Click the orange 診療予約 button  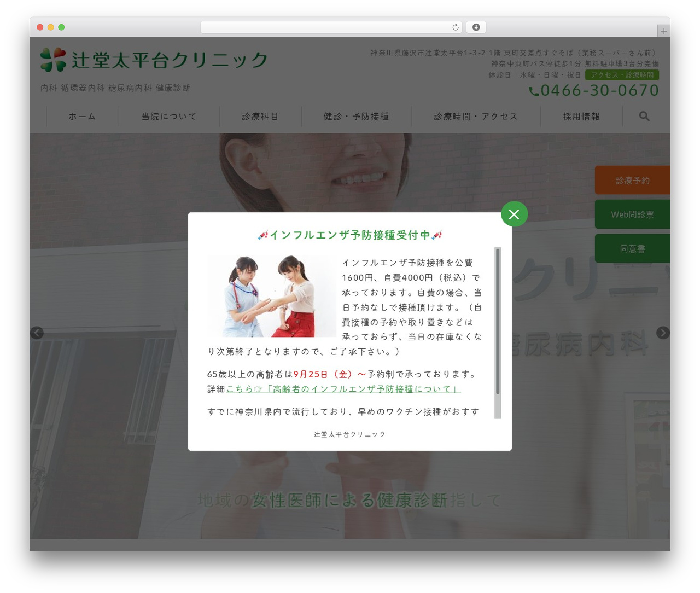tap(632, 181)
